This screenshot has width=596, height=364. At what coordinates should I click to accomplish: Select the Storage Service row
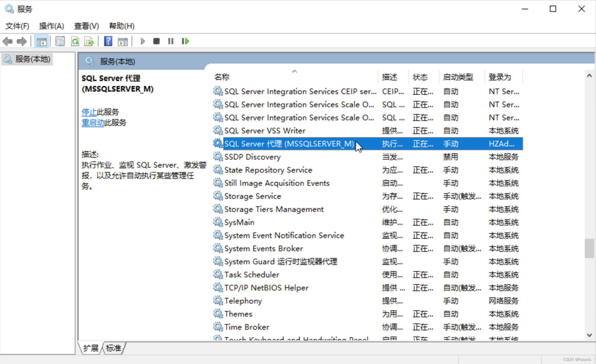tap(368, 196)
